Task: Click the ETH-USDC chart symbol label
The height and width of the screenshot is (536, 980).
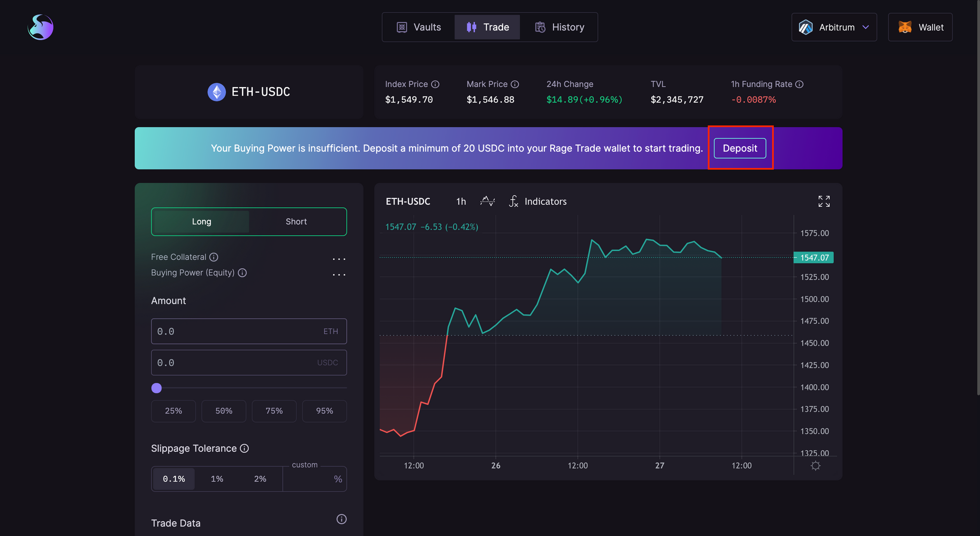Action: 408,201
